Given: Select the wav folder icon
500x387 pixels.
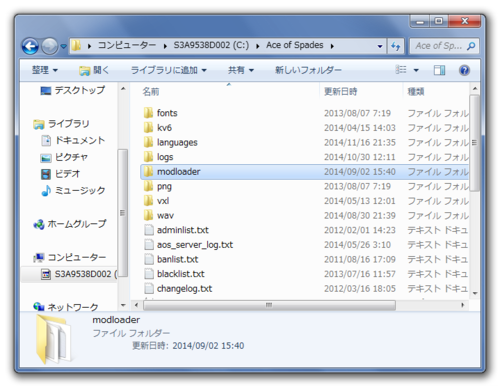Looking at the screenshot, I should point(148,215).
